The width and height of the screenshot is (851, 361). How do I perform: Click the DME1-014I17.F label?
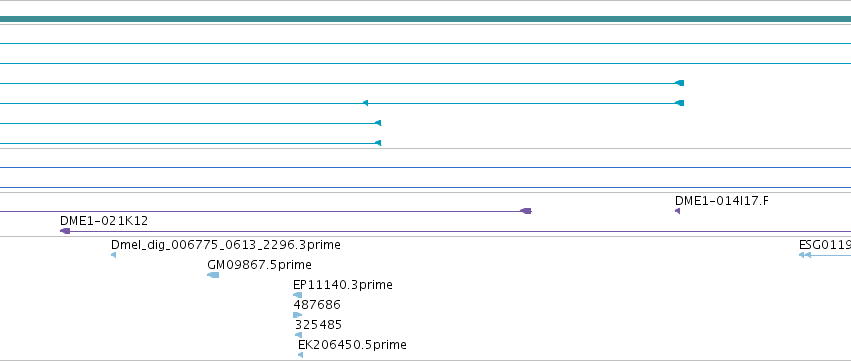point(721,201)
